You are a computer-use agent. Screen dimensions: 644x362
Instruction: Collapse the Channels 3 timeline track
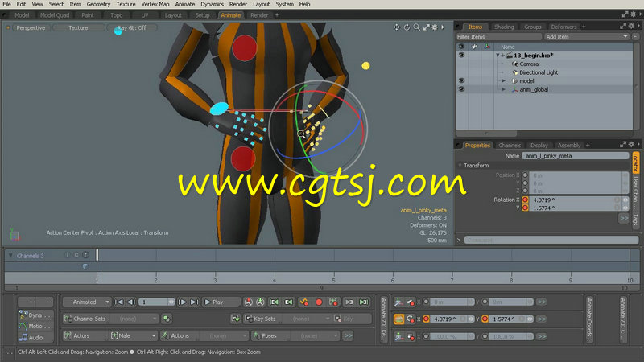point(10,256)
